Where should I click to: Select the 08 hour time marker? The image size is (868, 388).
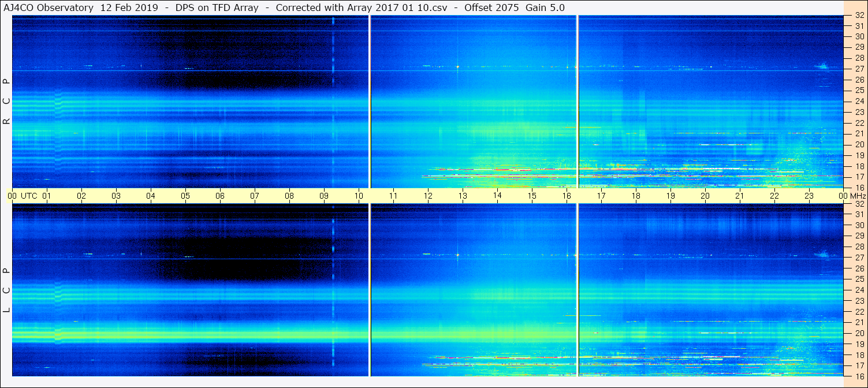click(x=289, y=196)
